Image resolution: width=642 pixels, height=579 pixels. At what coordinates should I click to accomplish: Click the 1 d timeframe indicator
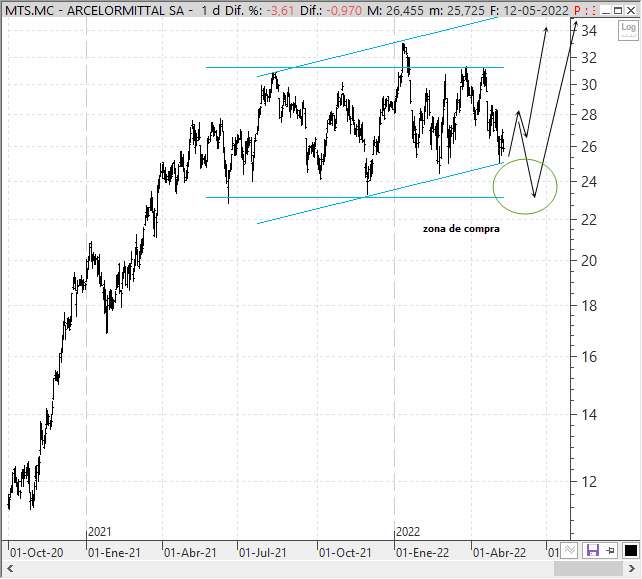(x=210, y=11)
